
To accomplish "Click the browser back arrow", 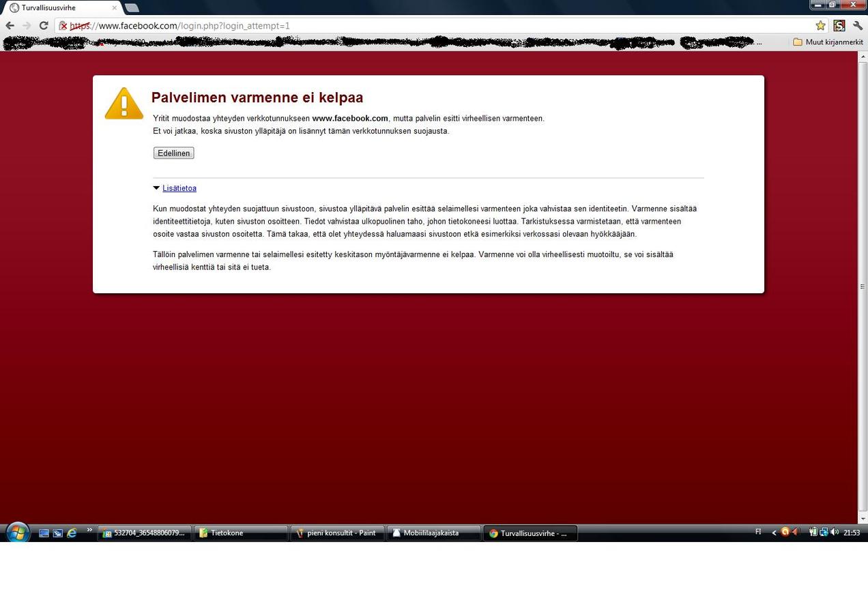I will pos(10,26).
